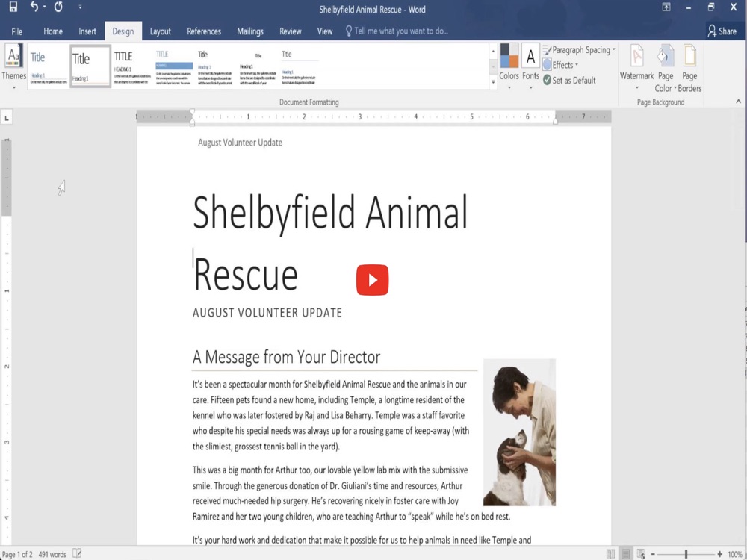Click Page Borders
The height and width of the screenshot is (560, 747).
tap(689, 68)
